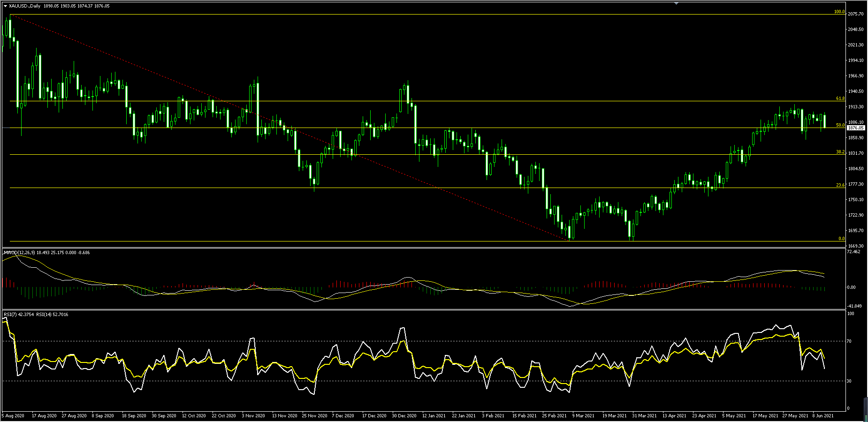Select the Fibonacci 38.2 level label

(x=840, y=152)
